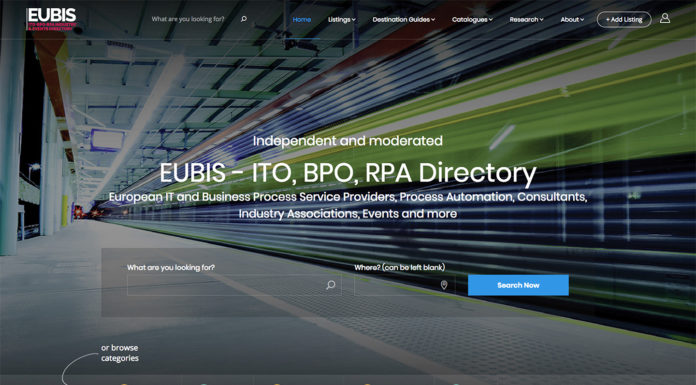
Task: Click the location pin icon in Where field
Action: click(444, 285)
